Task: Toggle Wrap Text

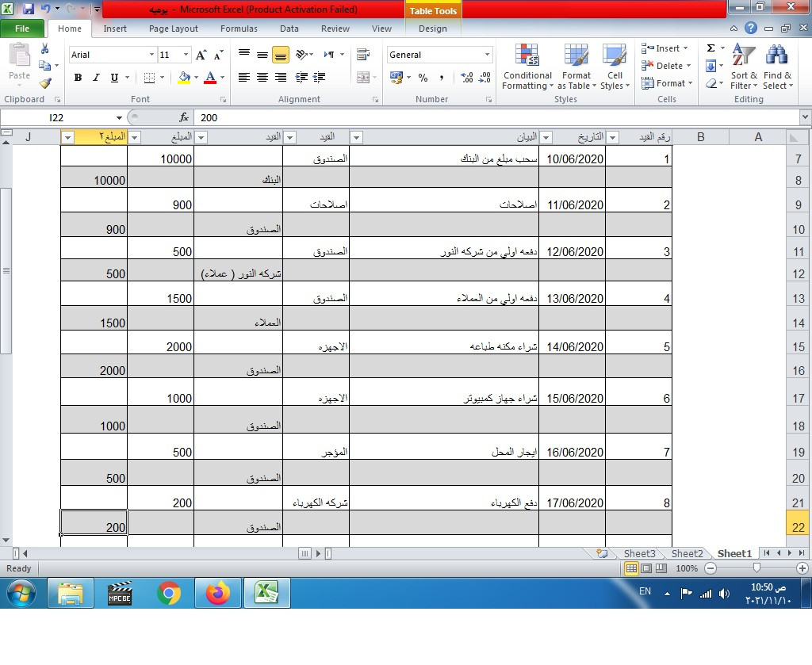Action: (363, 55)
